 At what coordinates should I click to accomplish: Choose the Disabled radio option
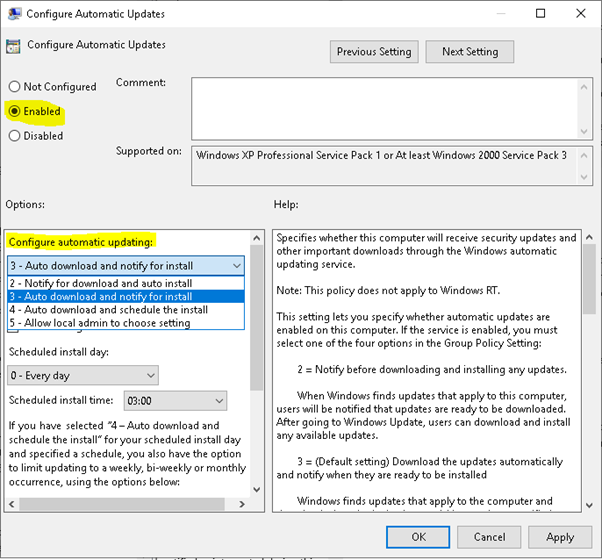pos(14,135)
